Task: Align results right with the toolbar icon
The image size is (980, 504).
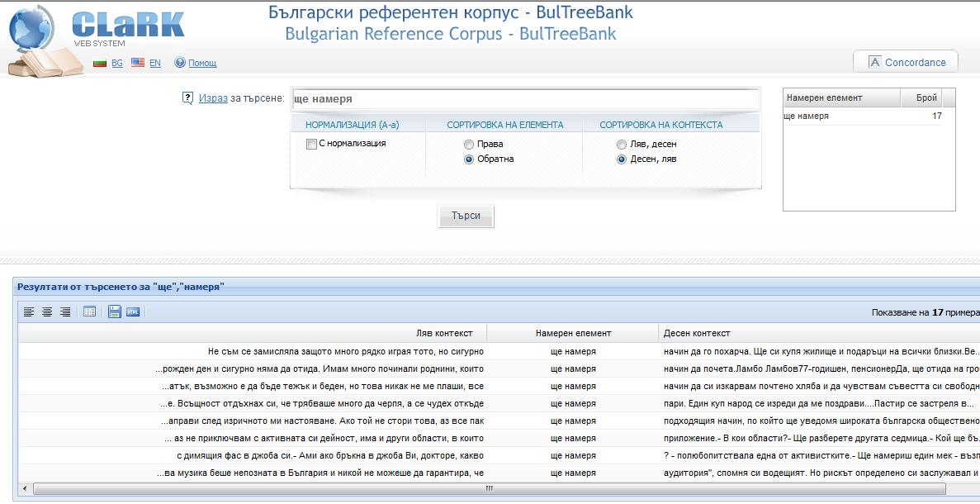Action: pyautogui.click(x=65, y=311)
